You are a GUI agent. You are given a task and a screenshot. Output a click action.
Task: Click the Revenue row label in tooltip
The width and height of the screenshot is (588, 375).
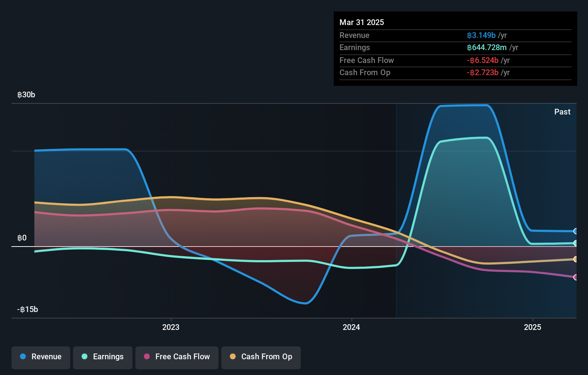(x=355, y=35)
